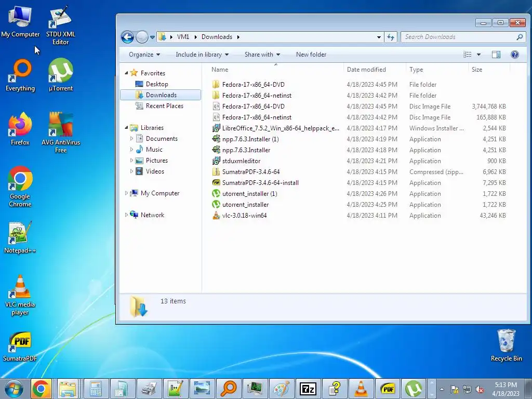This screenshot has width=532, height=399.
Task: Open Chrome from the taskbar
Action: coord(41,389)
